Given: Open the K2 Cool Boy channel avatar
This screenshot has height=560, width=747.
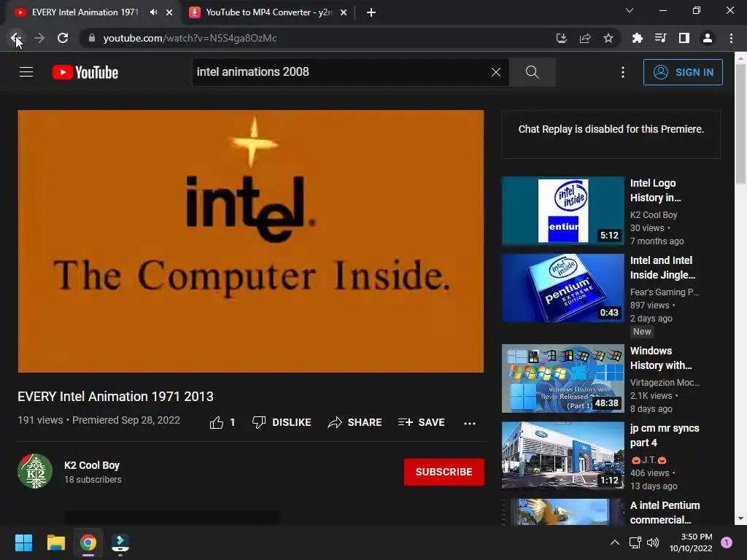Looking at the screenshot, I should tap(35, 472).
